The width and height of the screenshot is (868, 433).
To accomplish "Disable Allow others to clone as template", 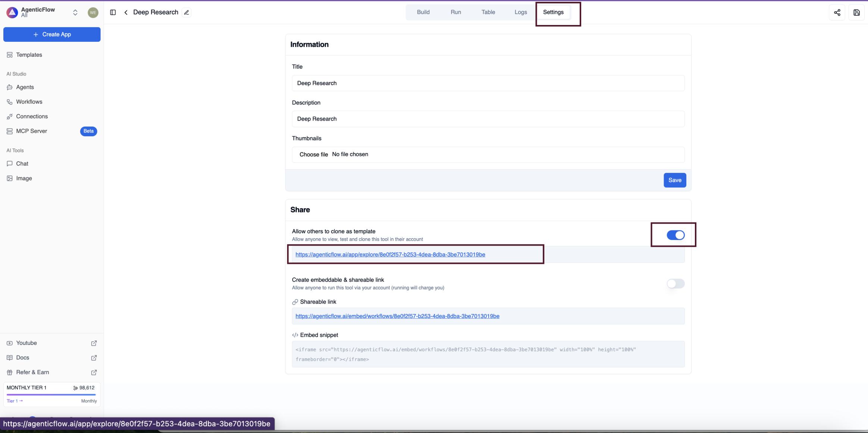I will click(676, 235).
